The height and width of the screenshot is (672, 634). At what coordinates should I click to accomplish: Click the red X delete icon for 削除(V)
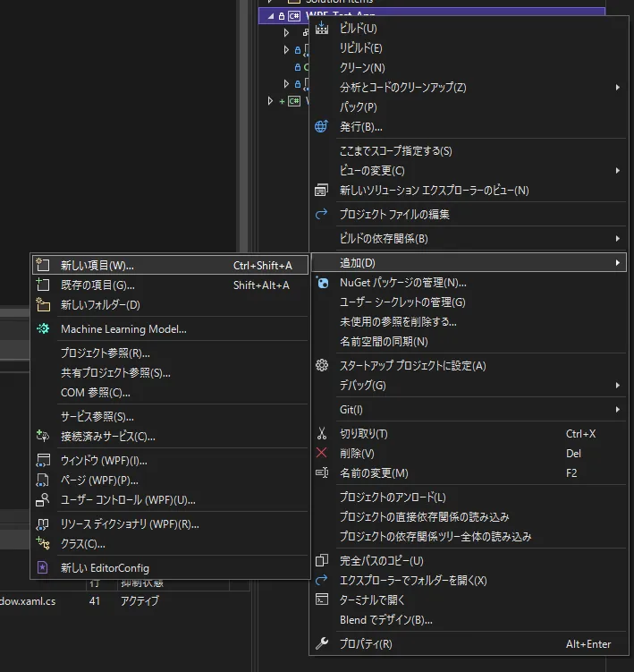point(321,453)
